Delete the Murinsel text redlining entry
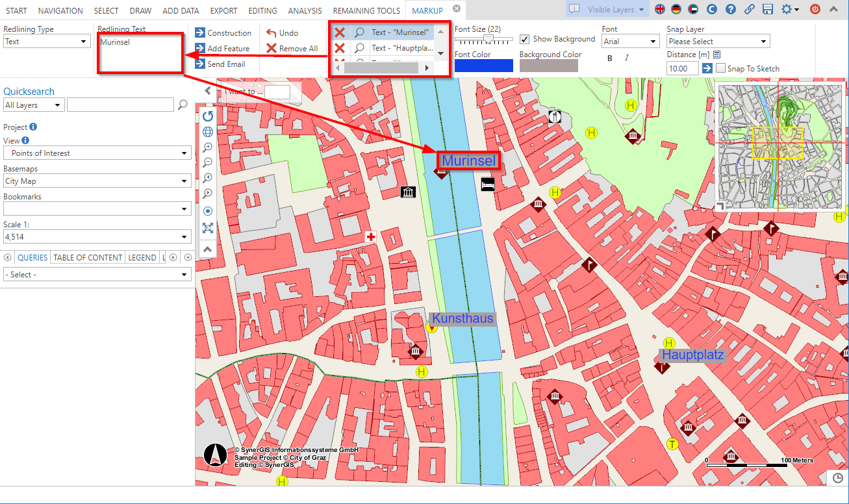Image resolution: width=849 pixels, height=504 pixels. 339,32
